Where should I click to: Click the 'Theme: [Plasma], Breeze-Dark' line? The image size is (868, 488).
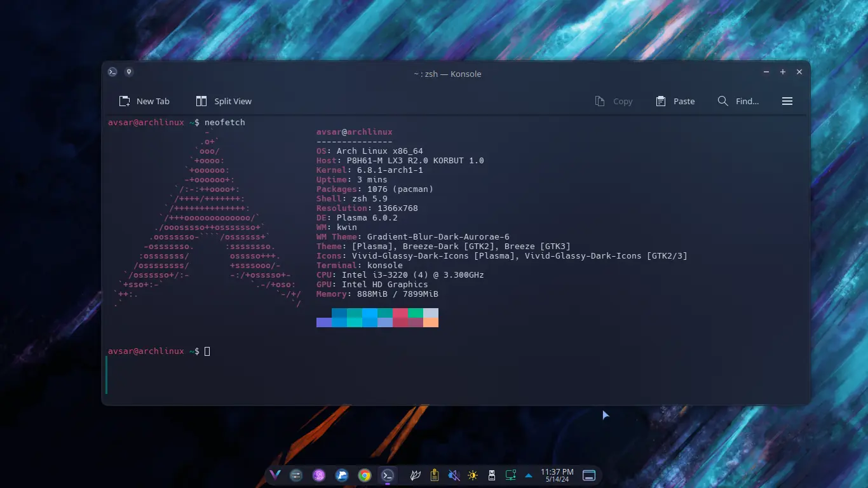click(x=444, y=247)
